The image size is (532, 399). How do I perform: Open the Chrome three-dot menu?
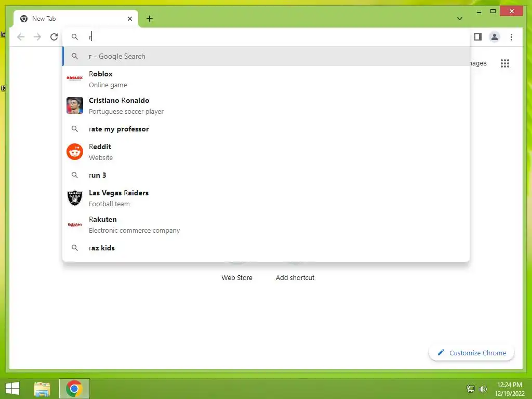click(511, 37)
